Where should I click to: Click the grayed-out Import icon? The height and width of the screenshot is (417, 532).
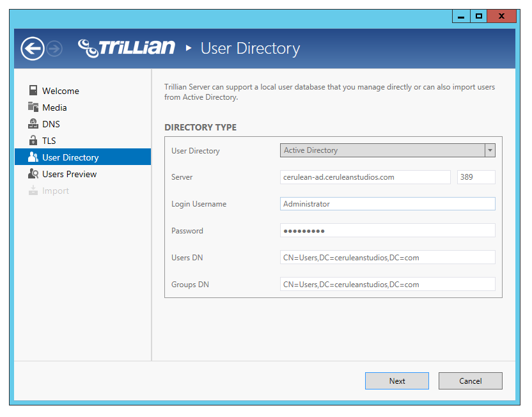33,190
